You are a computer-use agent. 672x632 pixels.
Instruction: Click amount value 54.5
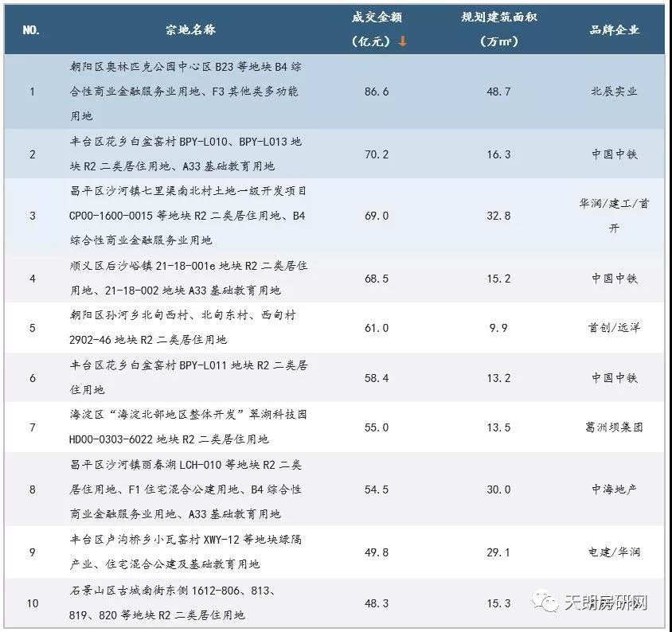point(377,490)
